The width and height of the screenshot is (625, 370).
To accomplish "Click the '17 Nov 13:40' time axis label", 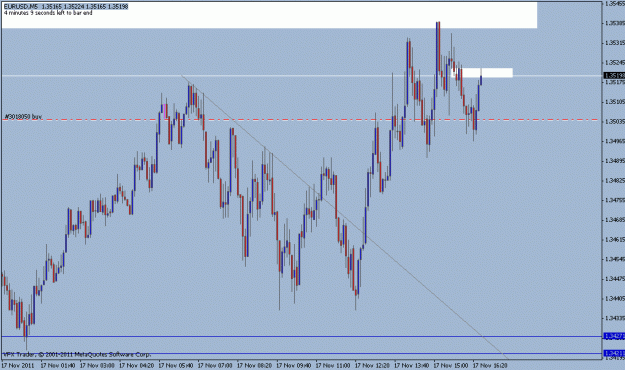I will 412,365.
